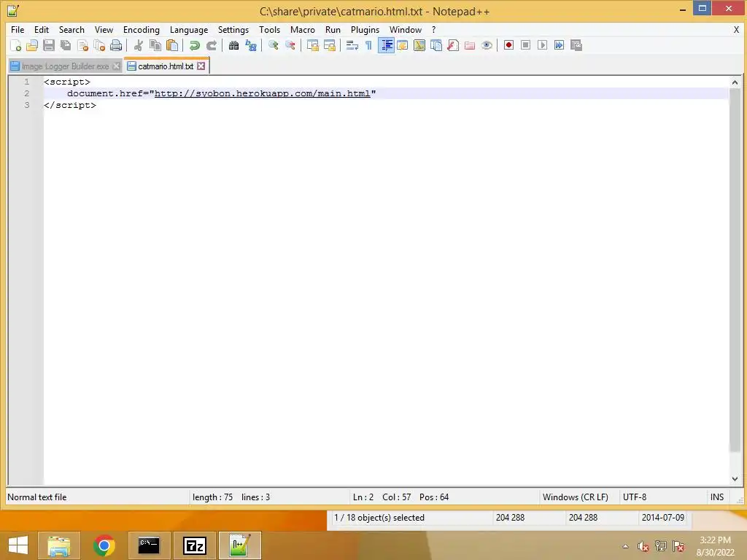Click the vertical scrollbar down arrow
The width and height of the screenshot is (747, 560).
click(735, 478)
